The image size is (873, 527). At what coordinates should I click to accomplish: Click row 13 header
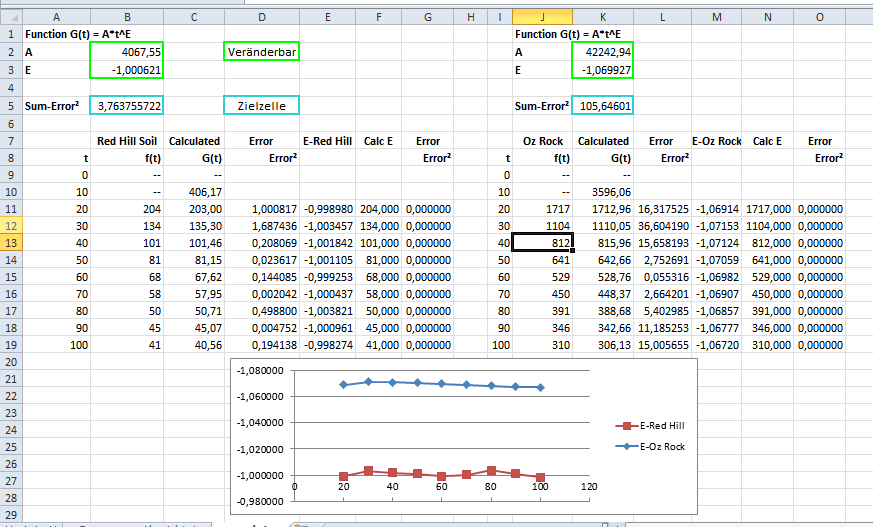coord(9,243)
